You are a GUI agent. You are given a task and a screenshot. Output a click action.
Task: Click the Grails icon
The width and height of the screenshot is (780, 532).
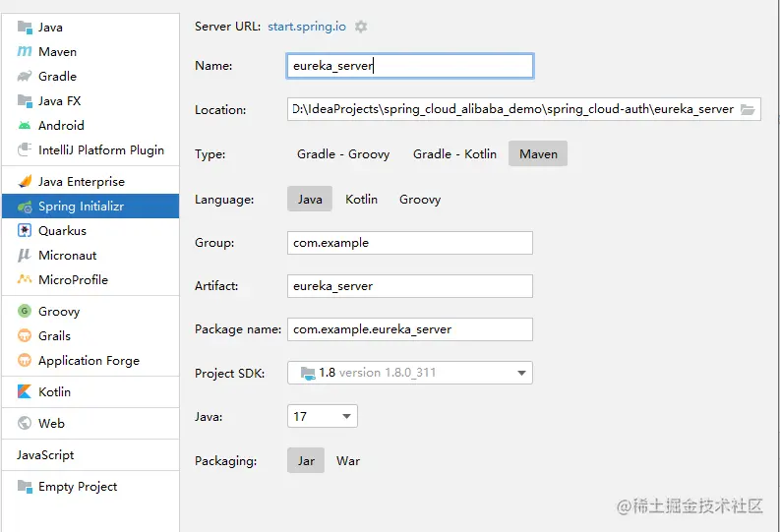click(25, 335)
